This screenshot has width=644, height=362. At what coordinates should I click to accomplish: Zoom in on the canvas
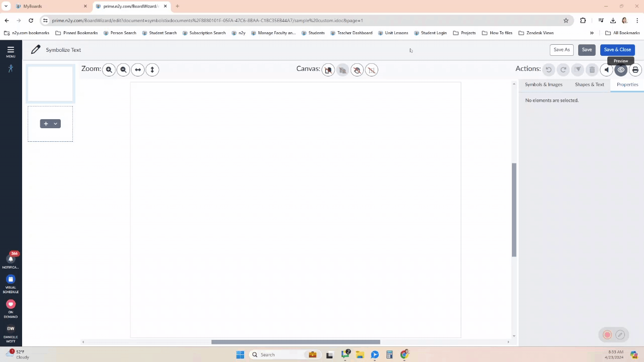[109, 70]
